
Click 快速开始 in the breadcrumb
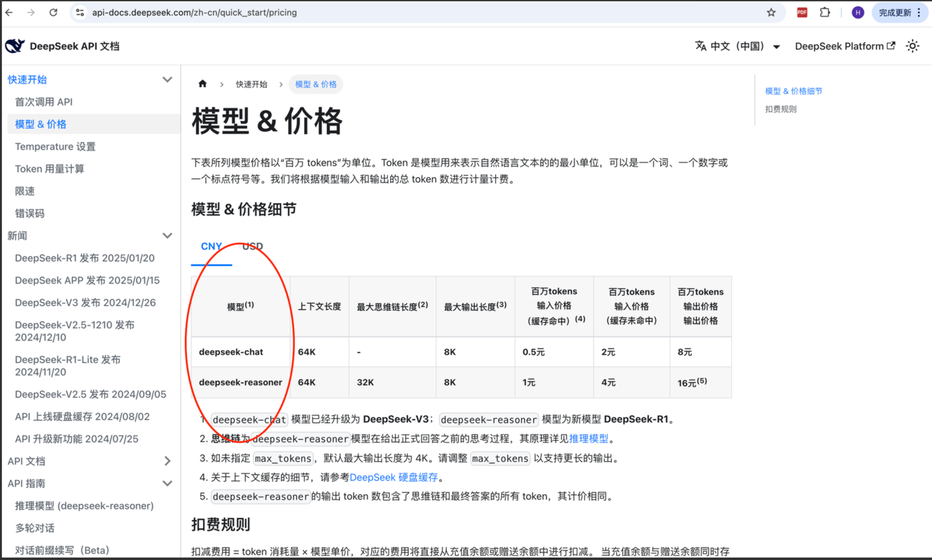click(x=251, y=84)
